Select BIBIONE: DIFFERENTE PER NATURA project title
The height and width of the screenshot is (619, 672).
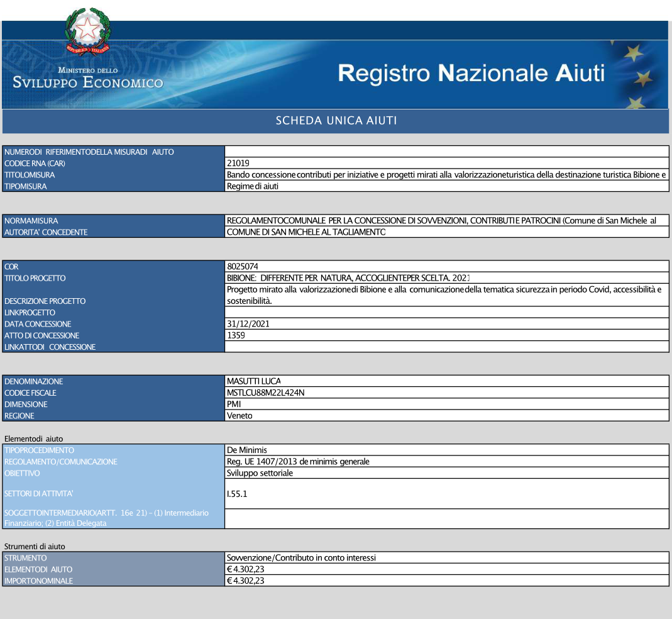tap(348, 278)
